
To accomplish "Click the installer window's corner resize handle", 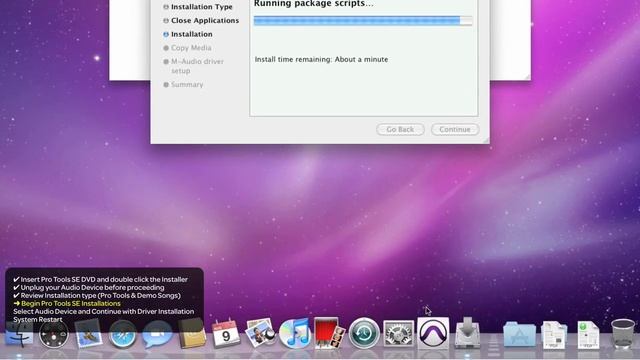I will point(485,140).
